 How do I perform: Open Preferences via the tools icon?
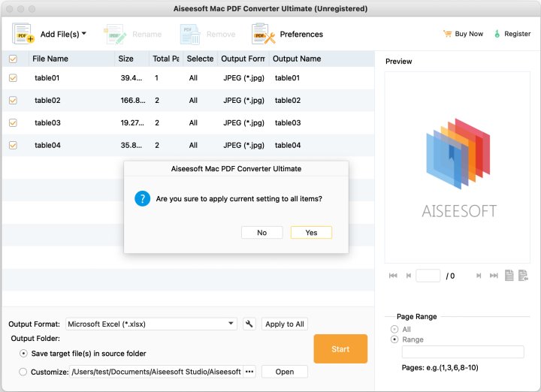pyautogui.click(x=263, y=34)
